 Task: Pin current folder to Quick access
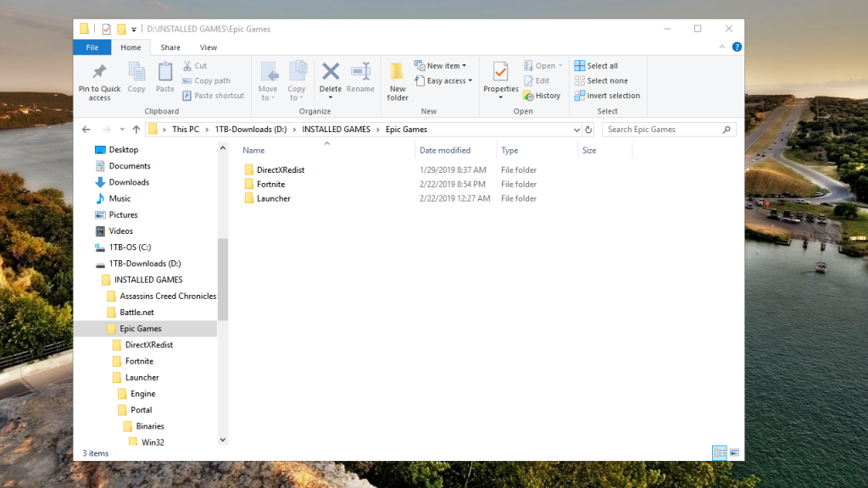click(99, 80)
